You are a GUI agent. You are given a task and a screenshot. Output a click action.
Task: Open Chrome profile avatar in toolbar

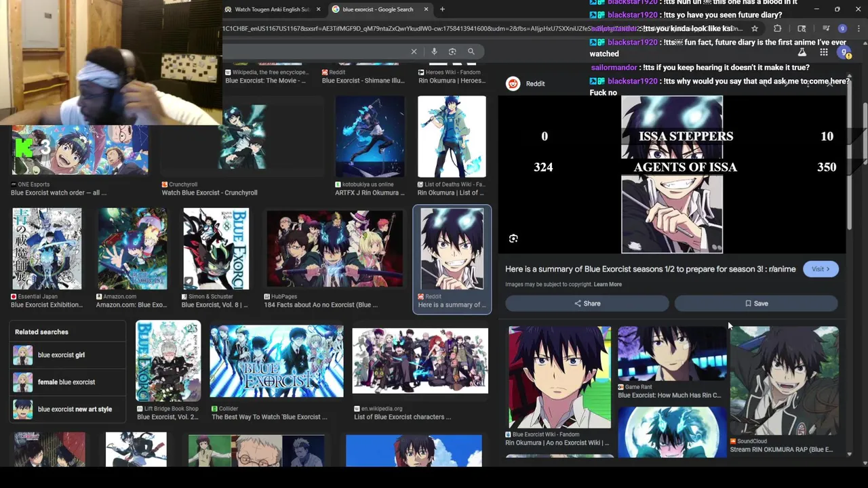tap(842, 28)
